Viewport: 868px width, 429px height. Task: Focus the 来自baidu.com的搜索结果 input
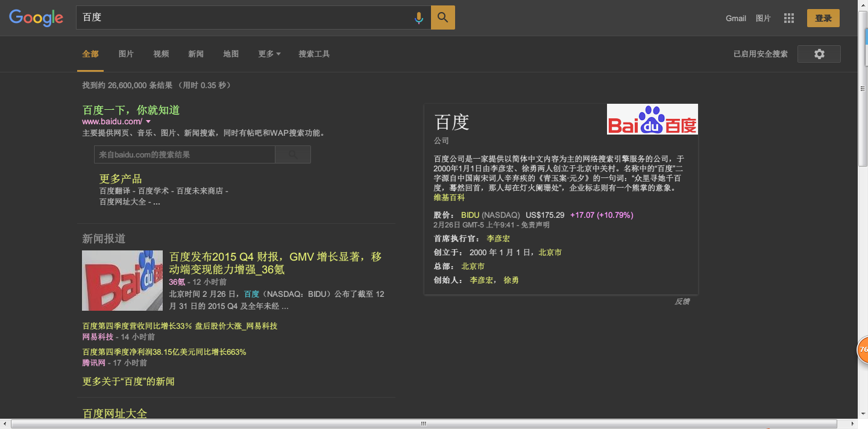point(184,154)
